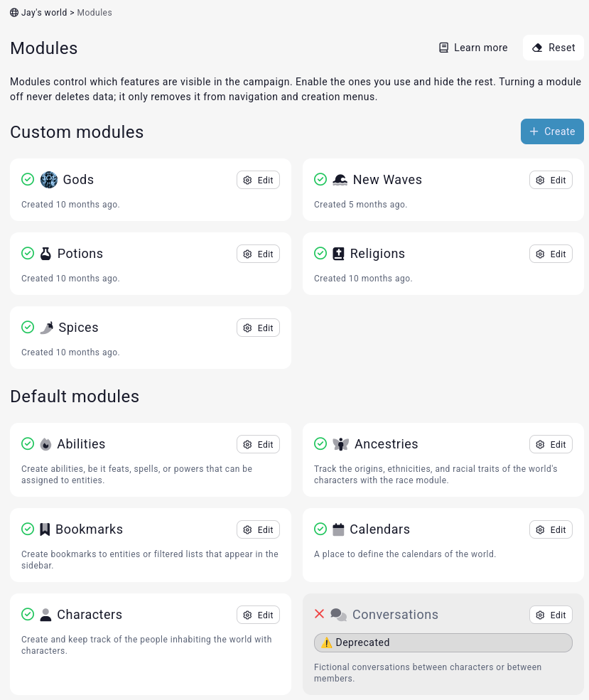Click the Potions flask icon
This screenshot has width=589, height=700.
(x=45, y=254)
